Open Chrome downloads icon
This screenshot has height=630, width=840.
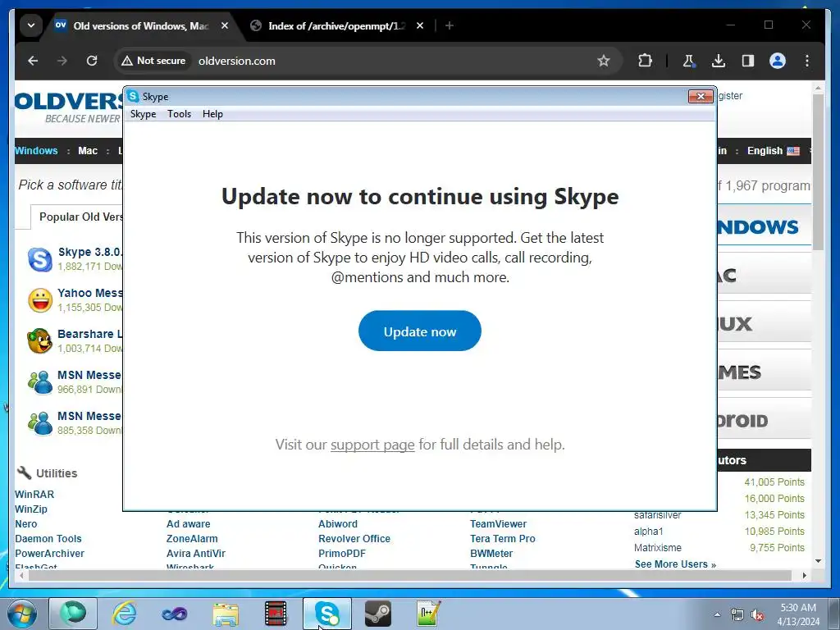(x=719, y=61)
